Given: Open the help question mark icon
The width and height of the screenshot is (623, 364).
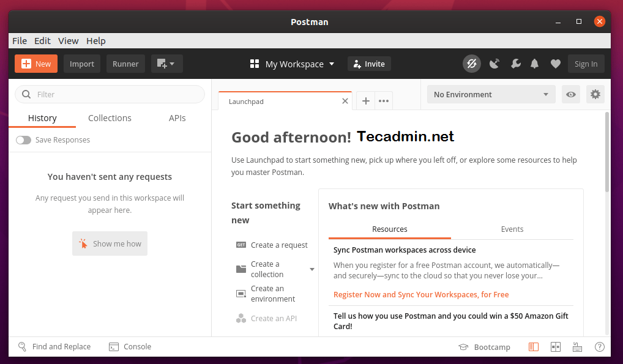Looking at the screenshot, I should (x=600, y=347).
